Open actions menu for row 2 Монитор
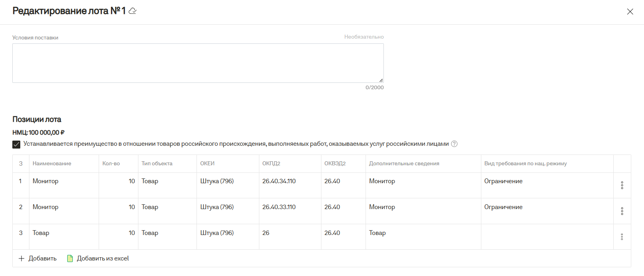644x276 pixels. click(x=622, y=211)
